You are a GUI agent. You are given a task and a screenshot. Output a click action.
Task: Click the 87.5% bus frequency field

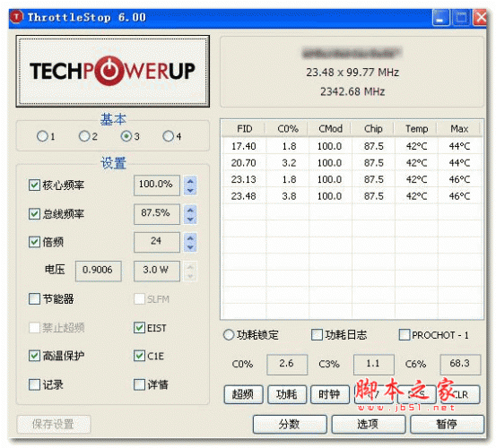[x=157, y=214]
